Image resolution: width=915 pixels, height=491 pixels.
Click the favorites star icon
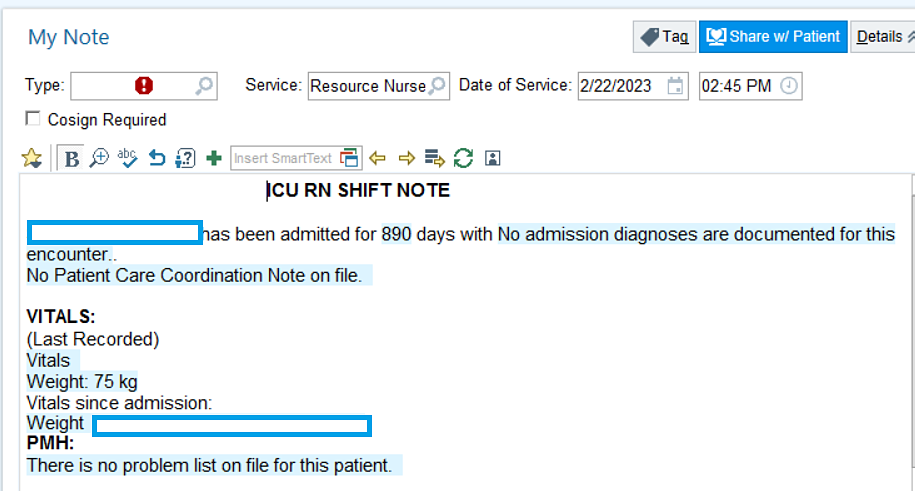click(32, 158)
